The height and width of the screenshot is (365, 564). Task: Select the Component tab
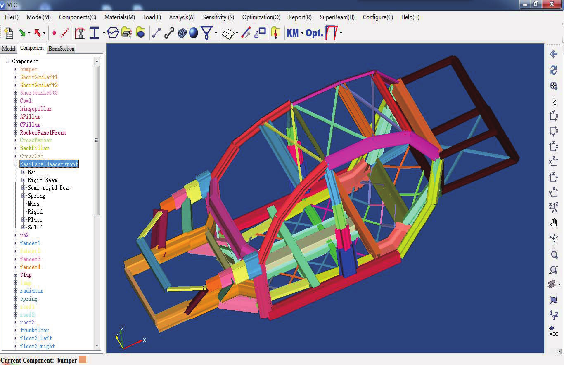(x=32, y=48)
